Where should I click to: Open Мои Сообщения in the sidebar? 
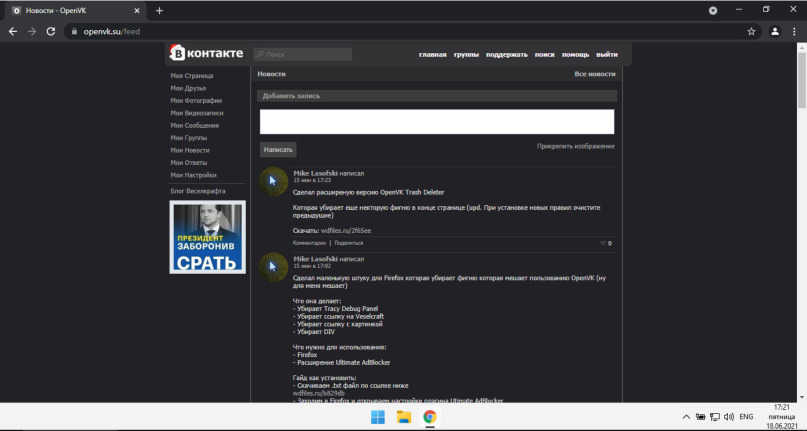pyautogui.click(x=194, y=125)
